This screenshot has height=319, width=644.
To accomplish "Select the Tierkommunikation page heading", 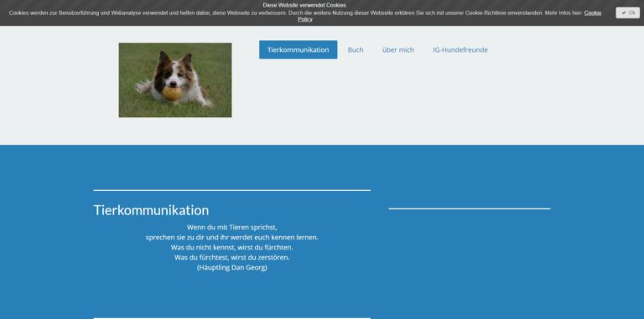I will pos(151,210).
